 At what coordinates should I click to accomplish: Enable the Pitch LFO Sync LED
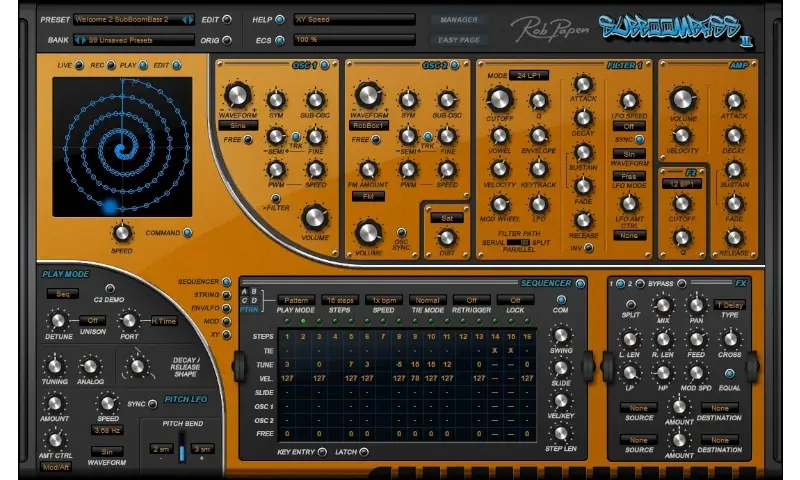[x=153, y=404]
